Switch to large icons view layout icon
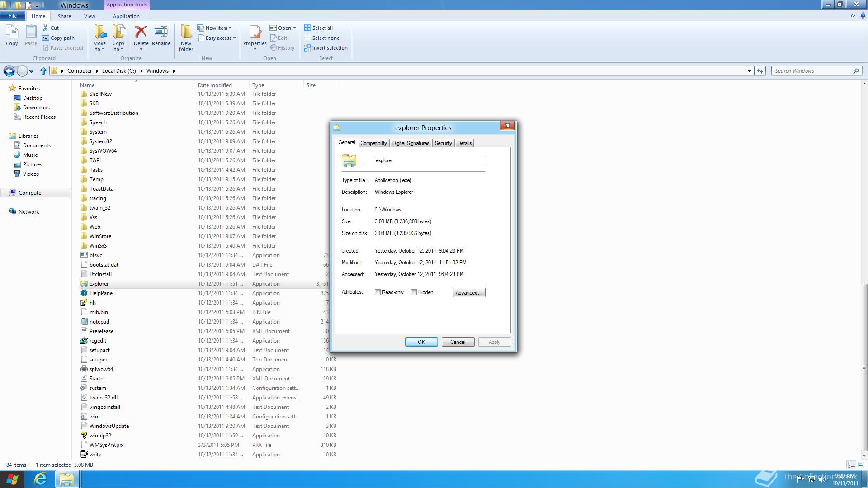The image size is (868, 488). (x=861, y=465)
